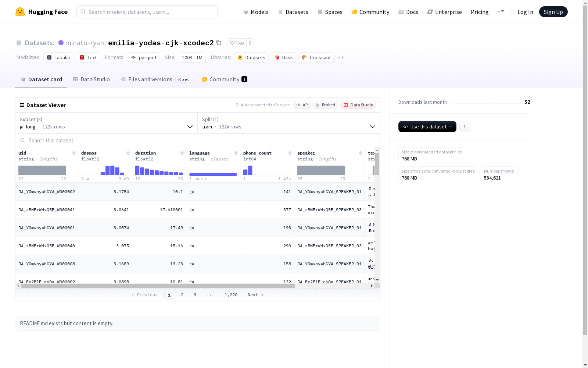Go to page 3 of results
The height and width of the screenshot is (368, 588).
(195, 295)
